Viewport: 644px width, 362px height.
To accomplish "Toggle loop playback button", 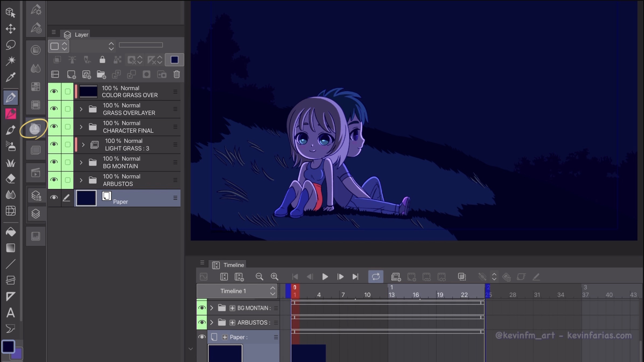I will (376, 277).
